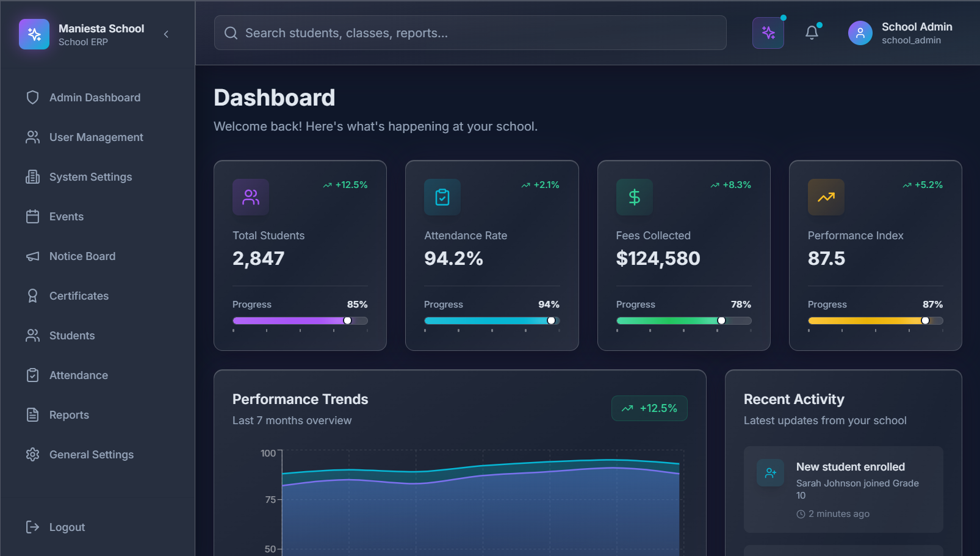Viewport: 980px width, 556px height.
Task: Click the Fees Collected dollar icon
Action: pyautogui.click(x=635, y=197)
